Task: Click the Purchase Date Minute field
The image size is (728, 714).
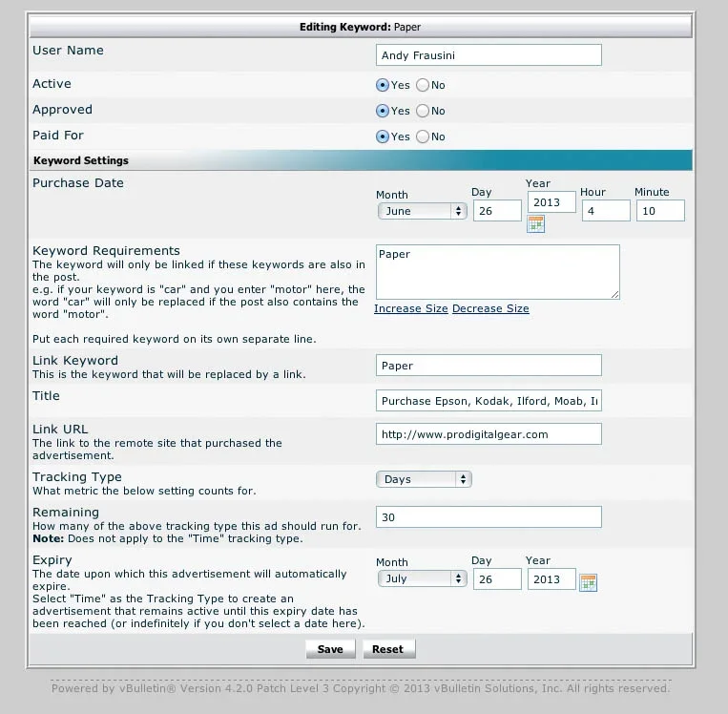Action: click(x=660, y=211)
